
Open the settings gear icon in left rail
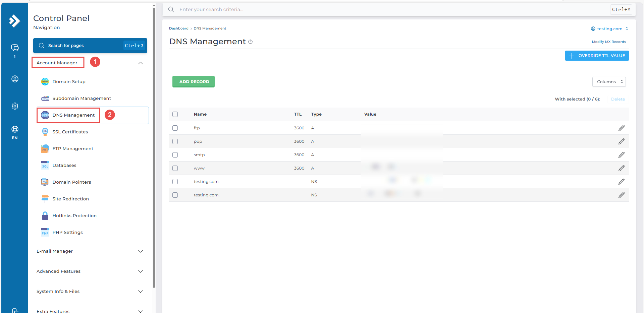pos(15,106)
